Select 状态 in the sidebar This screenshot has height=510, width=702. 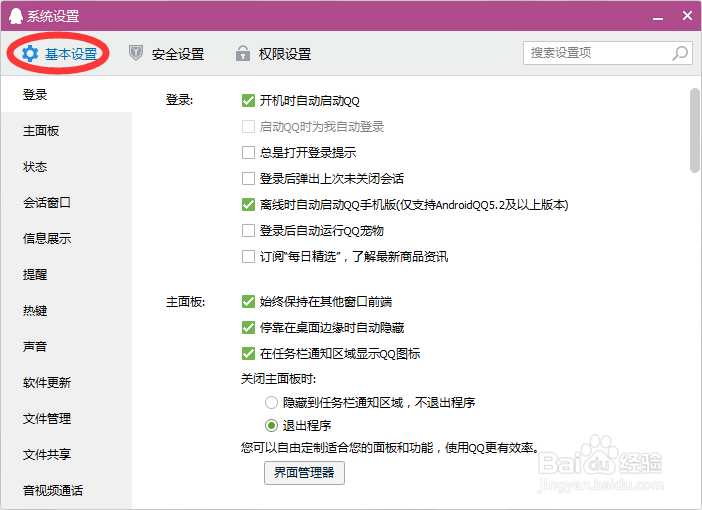67,167
